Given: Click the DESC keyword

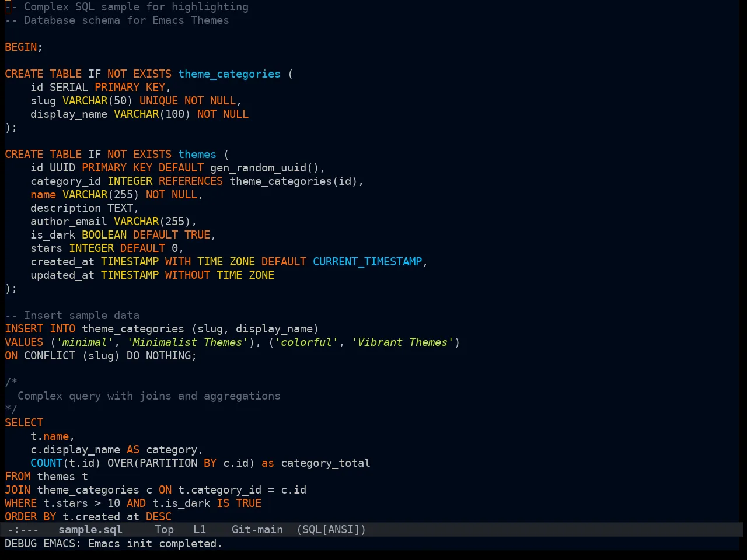Looking at the screenshot, I should [x=159, y=517].
